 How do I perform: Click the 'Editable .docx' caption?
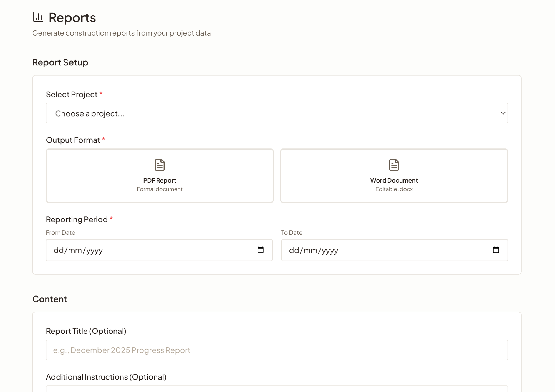click(x=394, y=189)
